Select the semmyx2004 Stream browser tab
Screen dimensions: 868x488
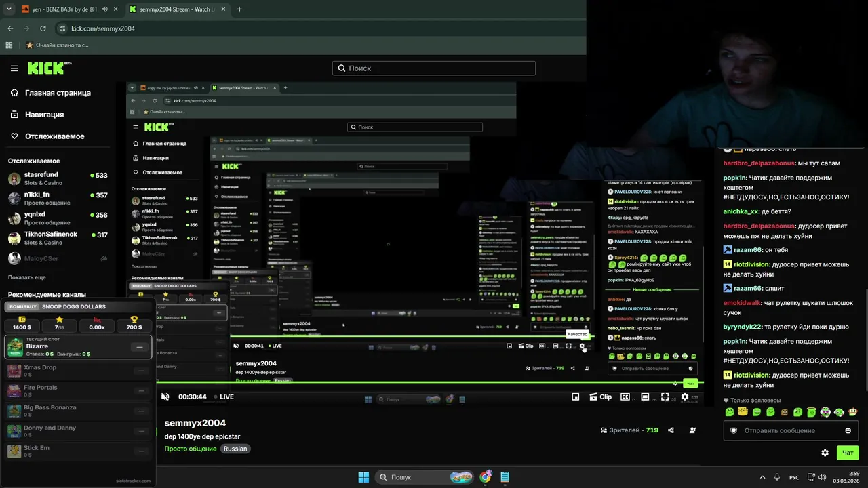point(177,9)
